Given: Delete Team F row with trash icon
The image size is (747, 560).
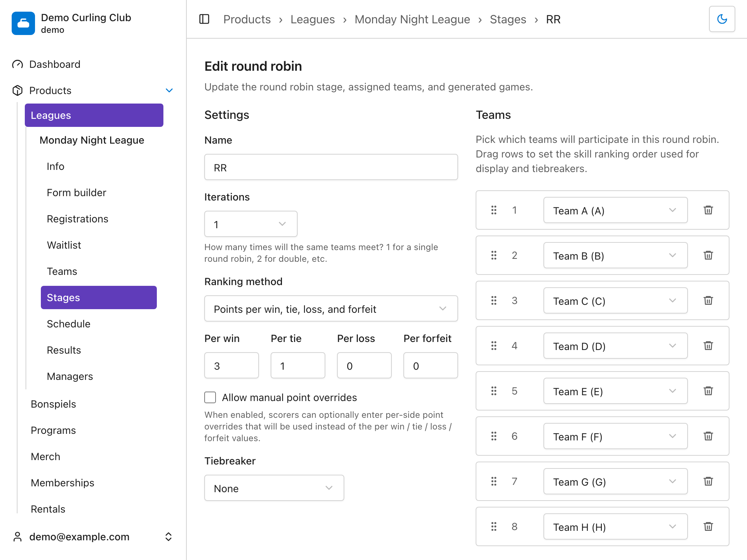Looking at the screenshot, I should click(x=708, y=436).
